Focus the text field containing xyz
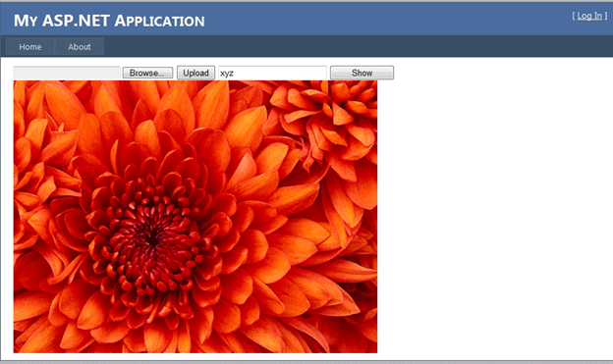Screen dimensions: 613x364 (x=272, y=73)
